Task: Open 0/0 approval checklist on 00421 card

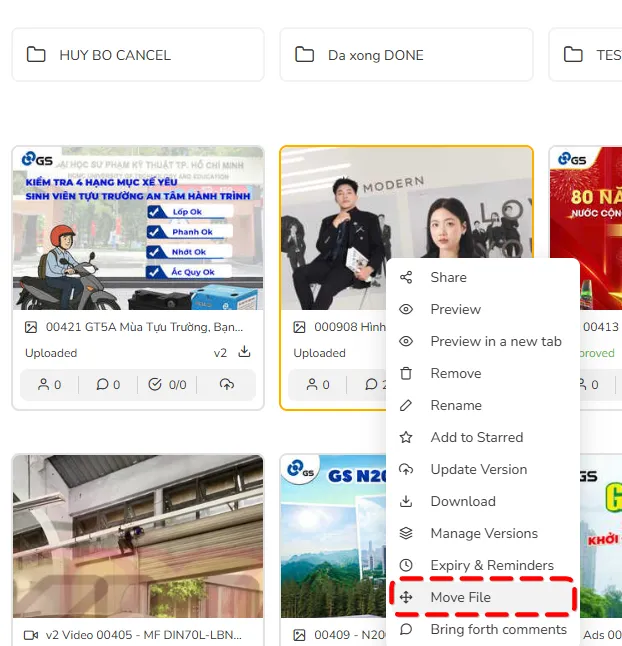Action: 167,385
